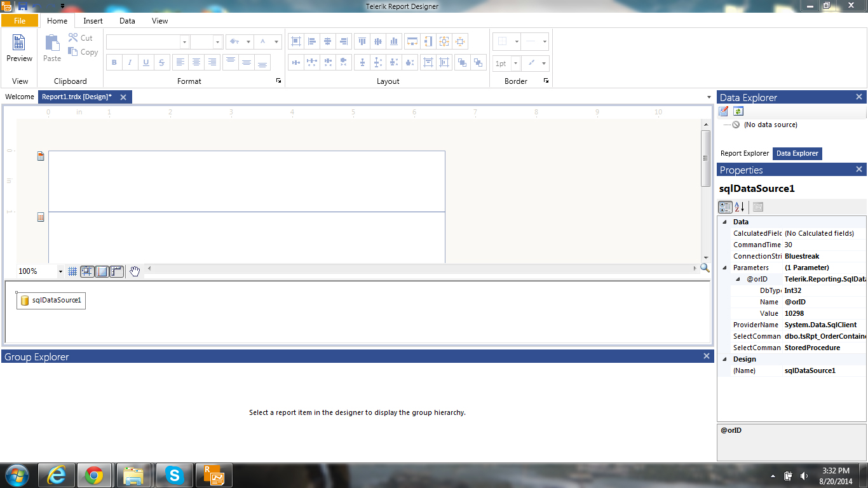Click Align Tops layout icon
The width and height of the screenshot is (868, 488).
click(x=362, y=41)
